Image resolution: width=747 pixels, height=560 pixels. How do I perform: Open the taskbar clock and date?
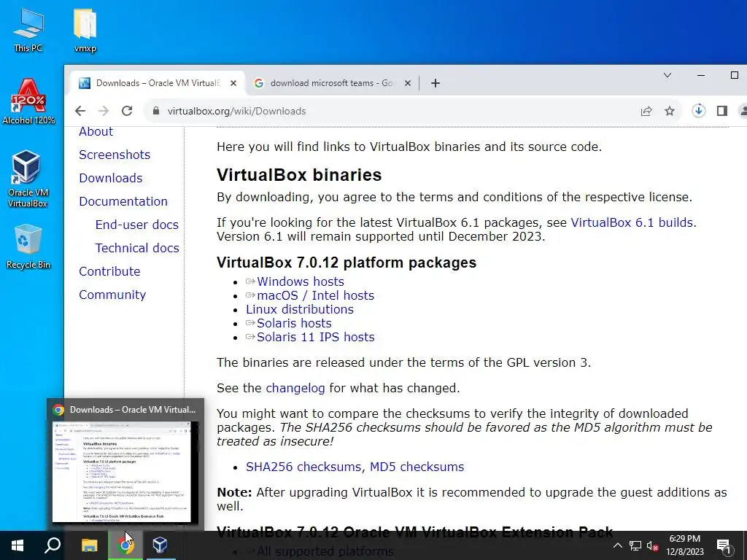click(x=685, y=545)
